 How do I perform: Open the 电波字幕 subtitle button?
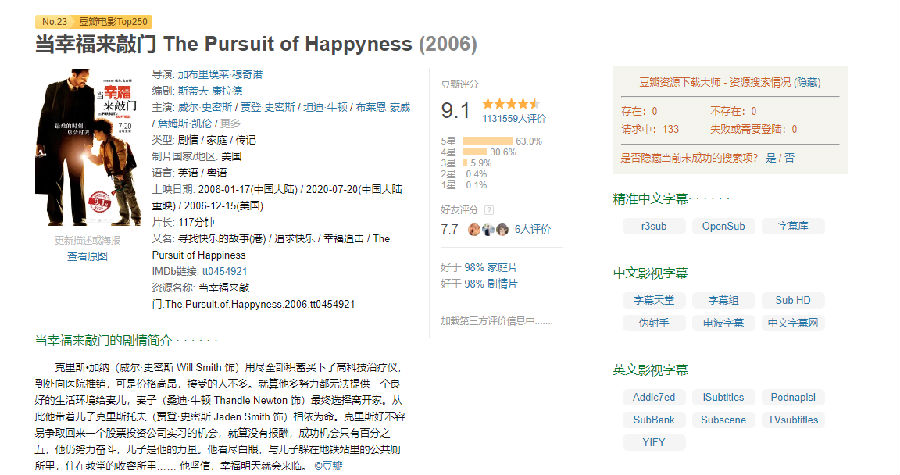coord(723,323)
